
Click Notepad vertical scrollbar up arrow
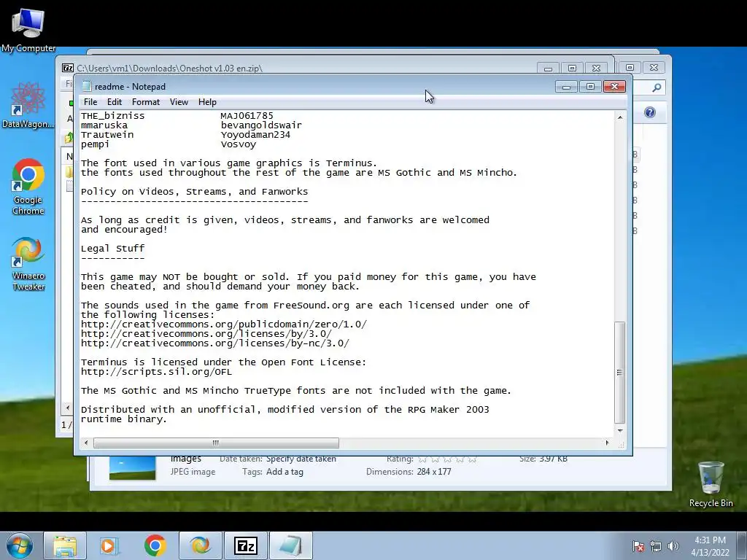620,117
